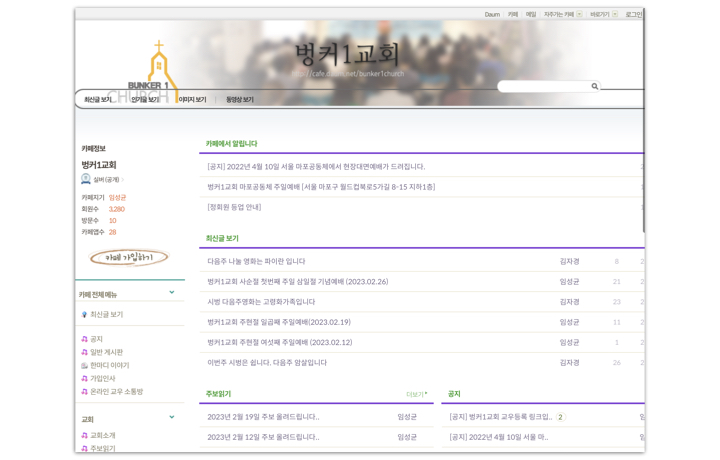This screenshot has width=720, height=460.
Task: Open 최신글 보기 in the sidebar menu
Action: (x=107, y=314)
